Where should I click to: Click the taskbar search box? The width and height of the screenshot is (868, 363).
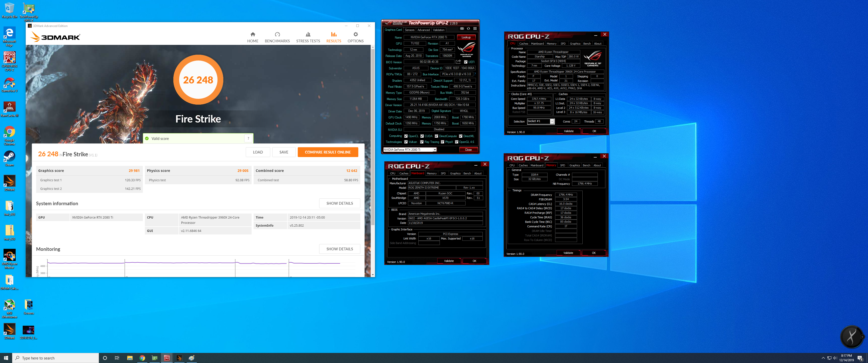coord(56,358)
